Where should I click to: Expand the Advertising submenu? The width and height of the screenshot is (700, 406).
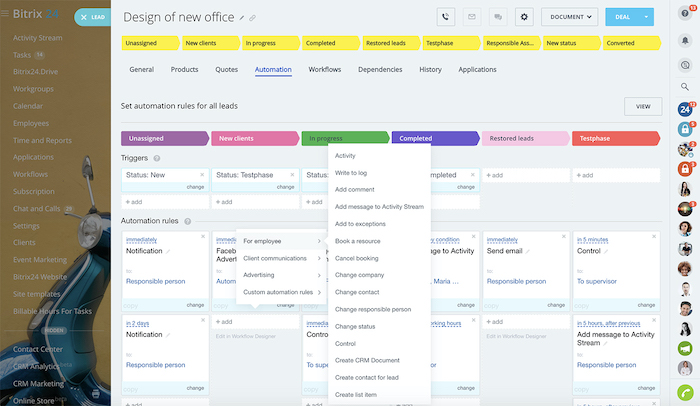(x=281, y=275)
